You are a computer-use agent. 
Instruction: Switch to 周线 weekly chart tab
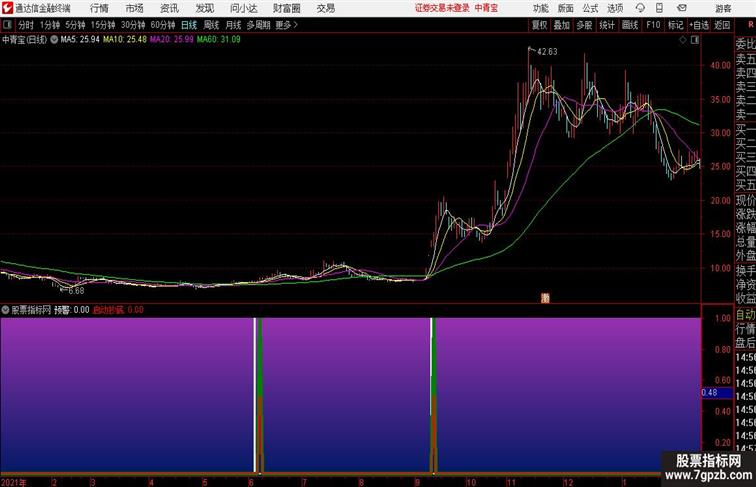coord(211,25)
